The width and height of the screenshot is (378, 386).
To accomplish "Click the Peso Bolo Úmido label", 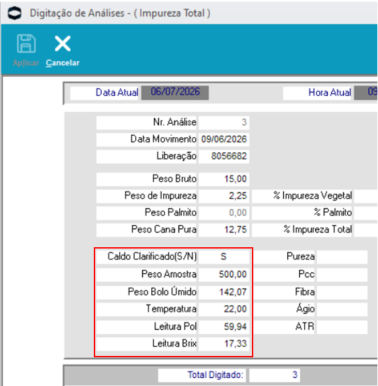I will click(x=162, y=292).
